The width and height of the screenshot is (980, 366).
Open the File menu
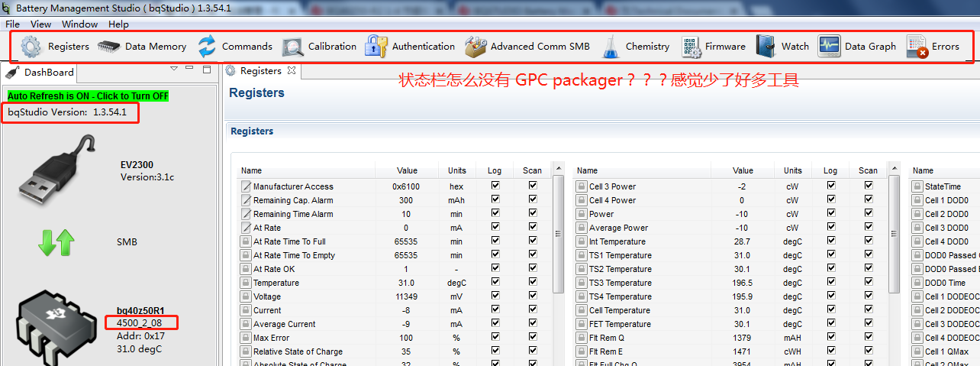[x=12, y=24]
